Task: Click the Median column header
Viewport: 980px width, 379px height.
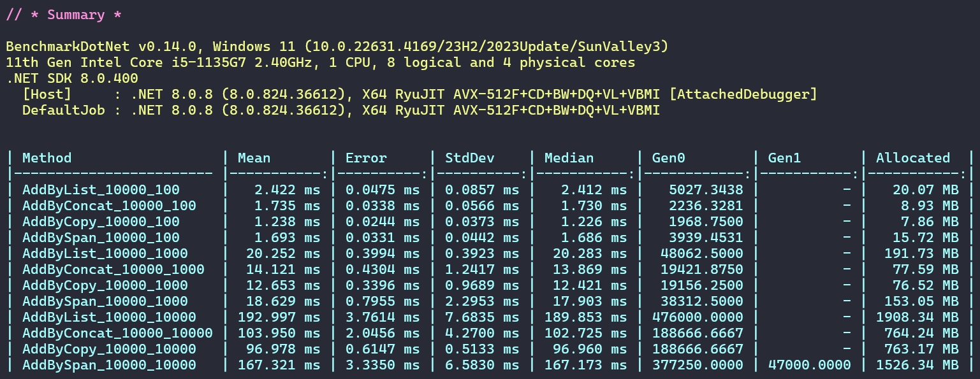Action: pyautogui.click(x=569, y=158)
